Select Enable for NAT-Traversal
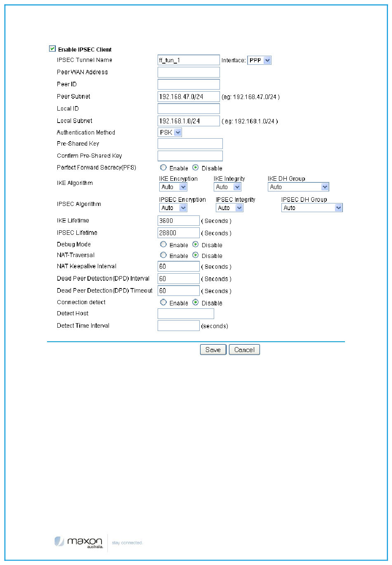392x565 pixels. click(x=163, y=255)
